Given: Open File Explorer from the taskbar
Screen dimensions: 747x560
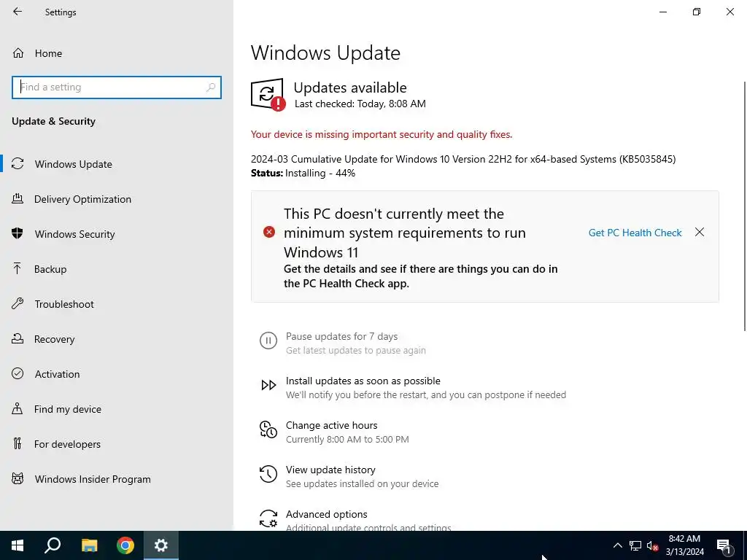Looking at the screenshot, I should (x=89, y=545).
